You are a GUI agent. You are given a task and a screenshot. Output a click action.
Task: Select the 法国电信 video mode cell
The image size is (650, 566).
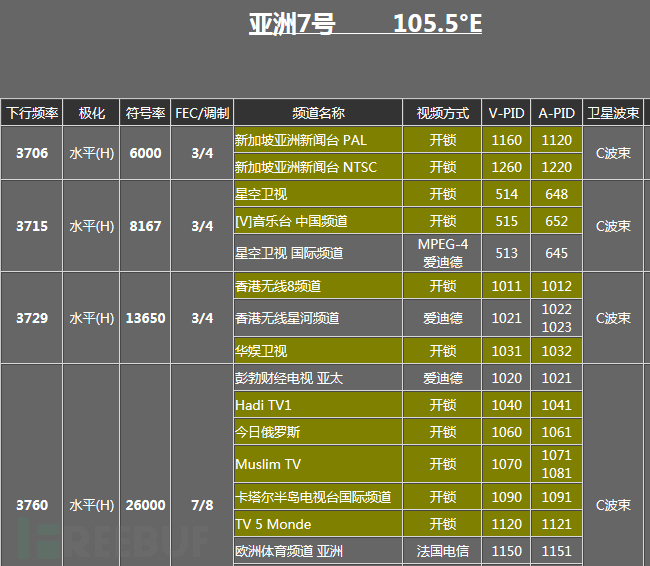[x=442, y=551]
